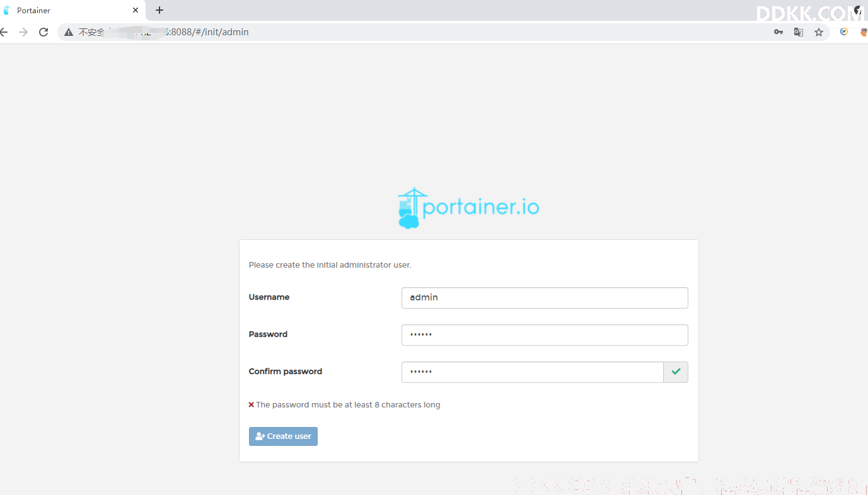The width and height of the screenshot is (868, 495).
Task: Click the green checkmark beside Confirm password
Action: click(676, 372)
